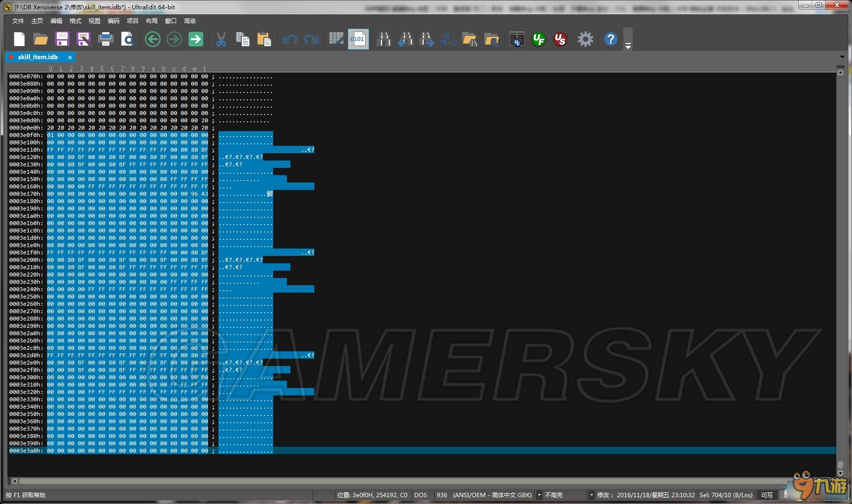Click the modified date 2016/11/18 status
Viewport: 852px width, 504px height.
pyautogui.click(x=646, y=495)
